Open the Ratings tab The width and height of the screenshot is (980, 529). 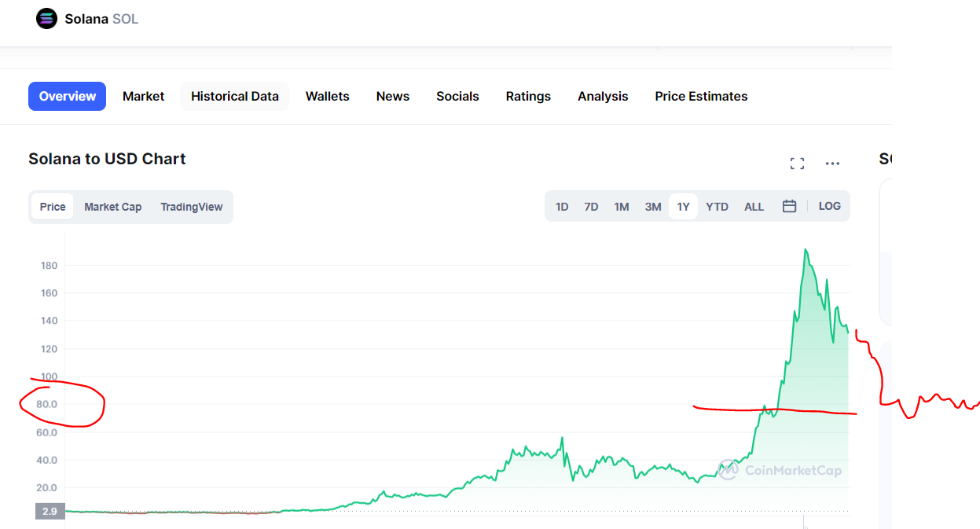tap(528, 96)
